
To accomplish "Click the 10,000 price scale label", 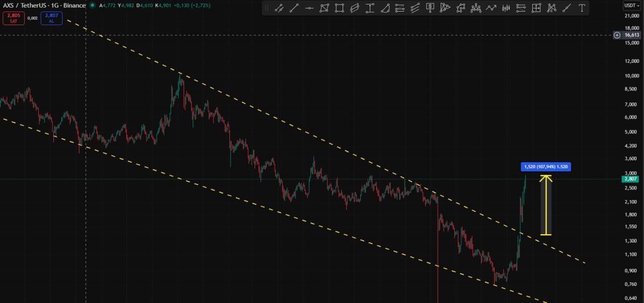I will (x=631, y=76).
